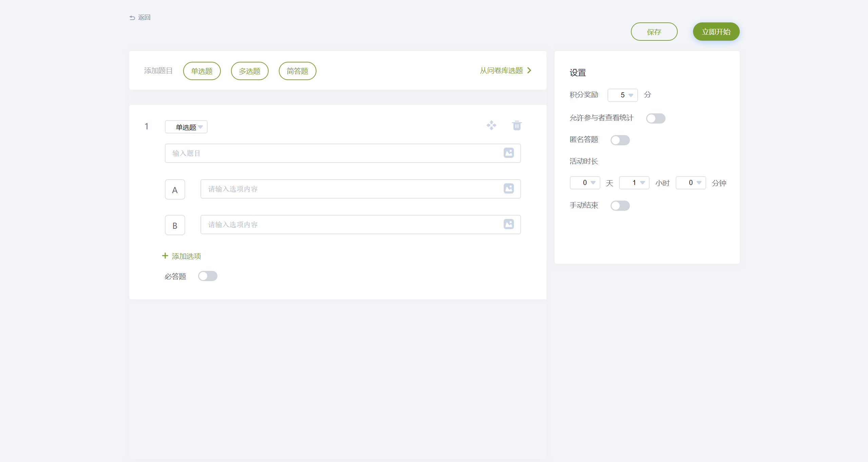
Task: Add a 简答题 question
Action: 297,71
